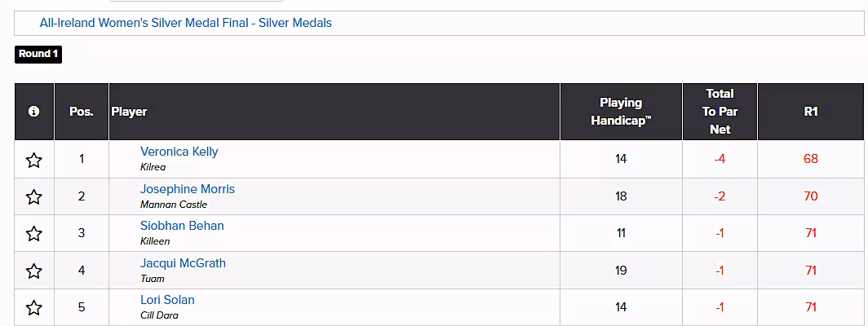Click the Player column header

129,112
